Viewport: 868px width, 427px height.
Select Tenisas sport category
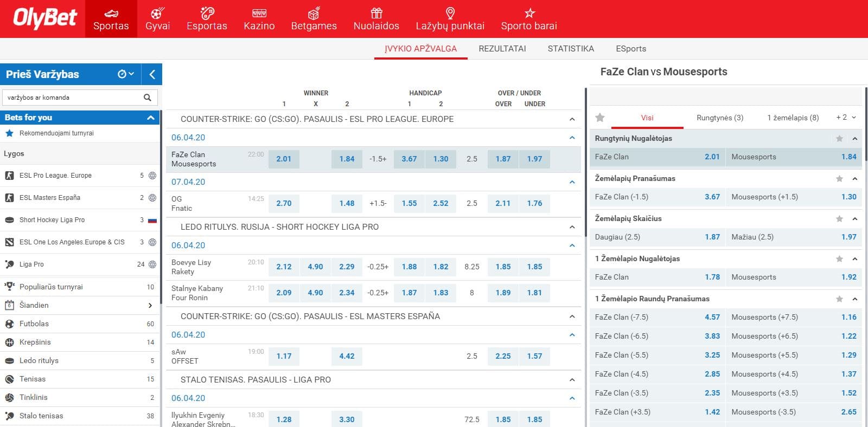point(80,379)
